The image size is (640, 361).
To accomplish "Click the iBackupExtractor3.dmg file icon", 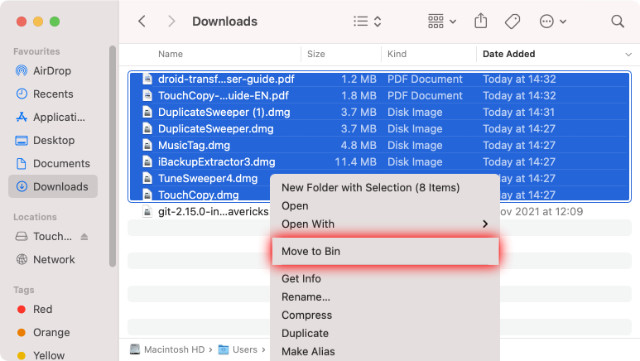I will pos(147,162).
